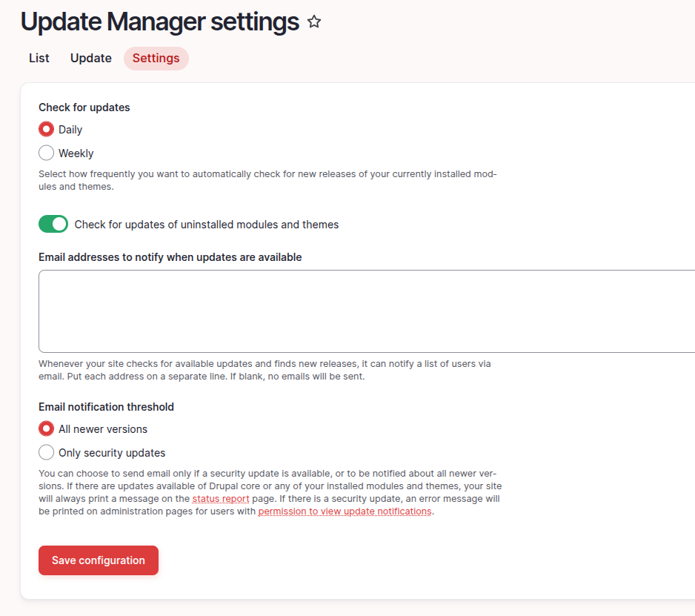Select the All newer versions radio button

[47, 429]
